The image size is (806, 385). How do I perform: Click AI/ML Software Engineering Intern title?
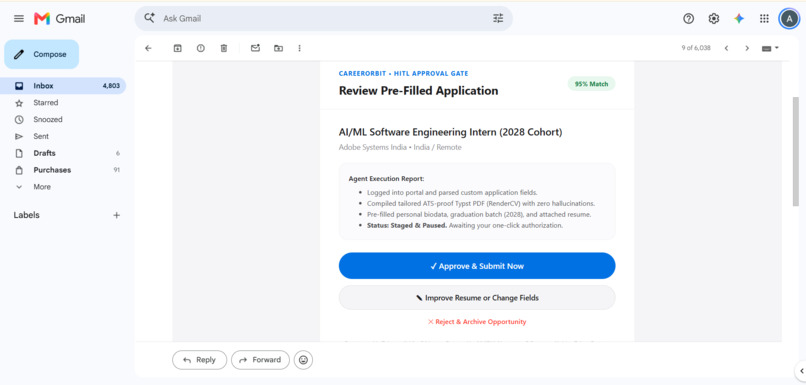450,132
